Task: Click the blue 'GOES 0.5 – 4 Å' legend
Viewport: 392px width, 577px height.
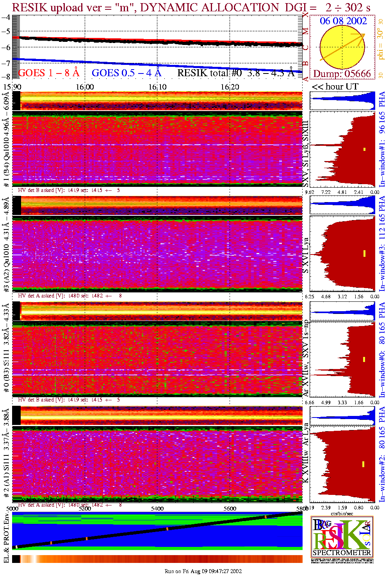Action: pos(126,73)
